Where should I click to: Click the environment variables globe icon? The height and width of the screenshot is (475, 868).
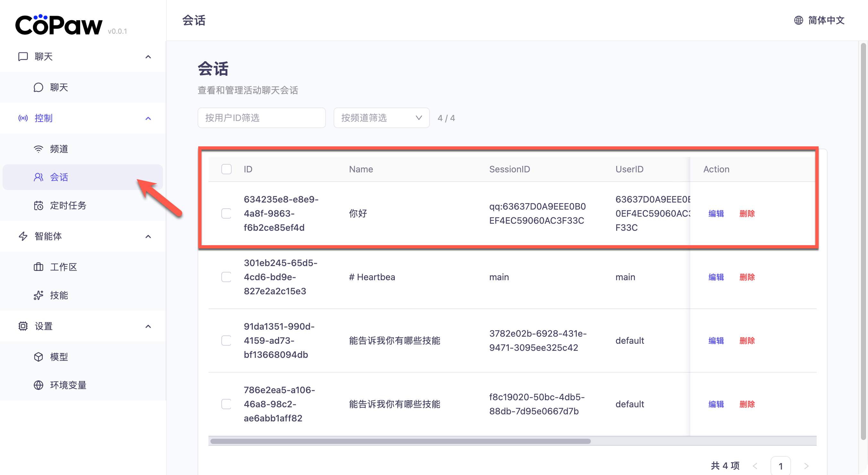(38, 385)
